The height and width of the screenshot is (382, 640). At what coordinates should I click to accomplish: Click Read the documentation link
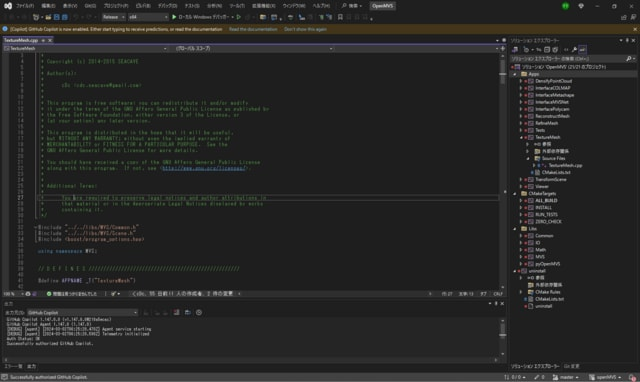(x=253, y=29)
